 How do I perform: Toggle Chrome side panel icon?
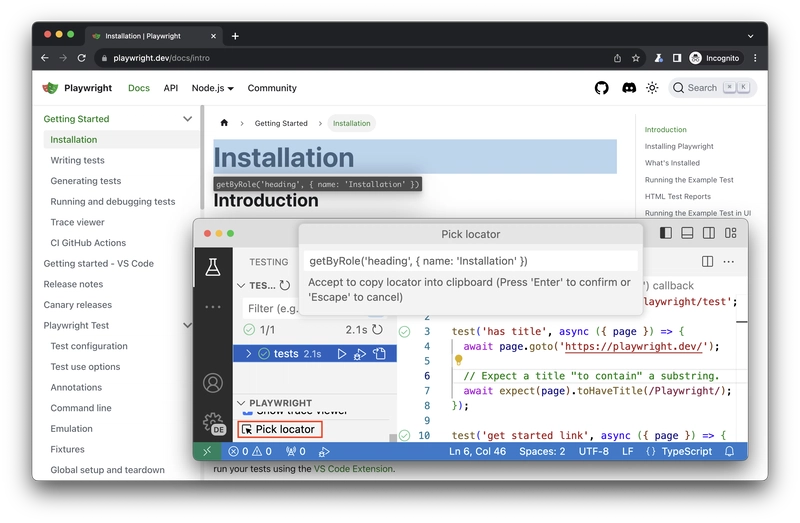click(677, 58)
